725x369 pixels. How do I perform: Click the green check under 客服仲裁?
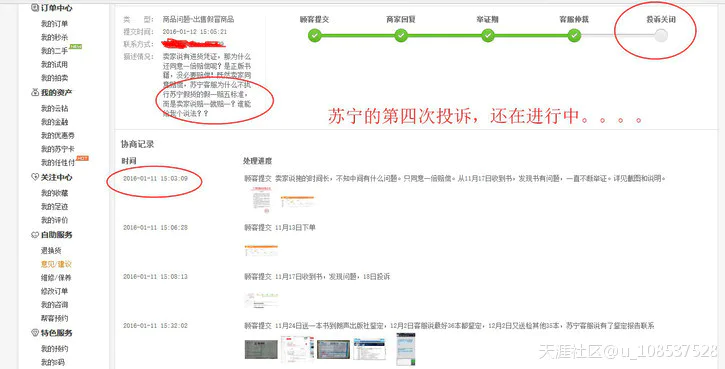click(574, 36)
